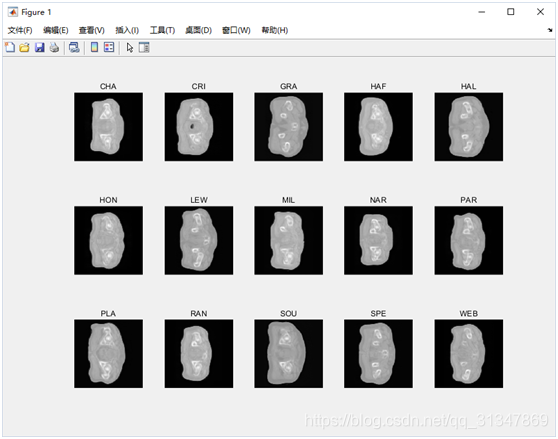Click the subplot title 'RAN'

click(199, 313)
